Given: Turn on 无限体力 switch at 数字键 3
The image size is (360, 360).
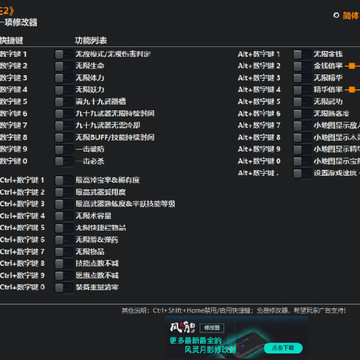Looking at the screenshot, I should tap(64, 78).
